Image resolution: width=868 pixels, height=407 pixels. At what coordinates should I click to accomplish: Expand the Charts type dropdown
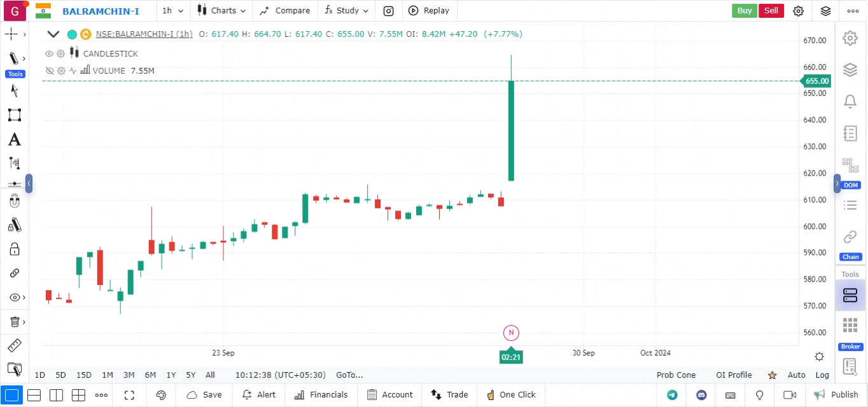pos(221,11)
